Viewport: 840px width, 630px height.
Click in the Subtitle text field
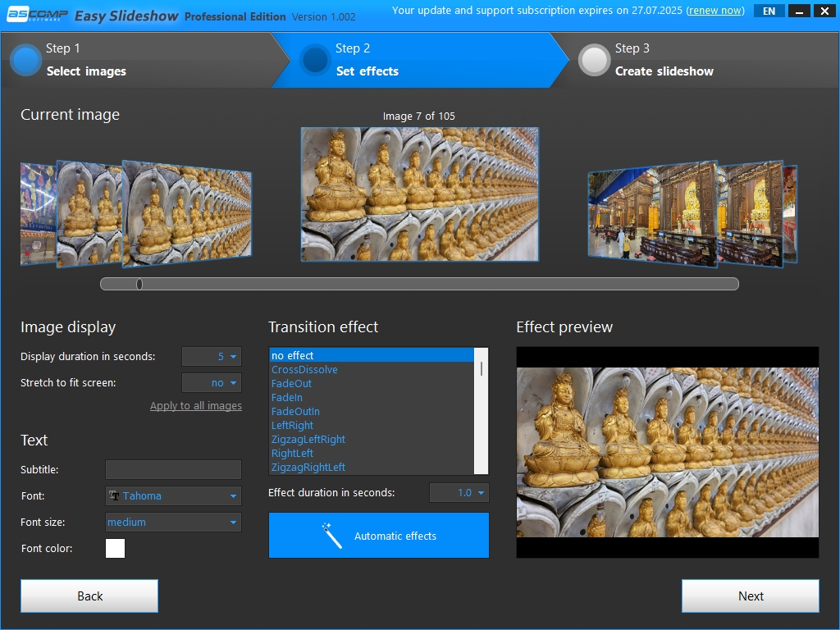click(x=174, y=469)
